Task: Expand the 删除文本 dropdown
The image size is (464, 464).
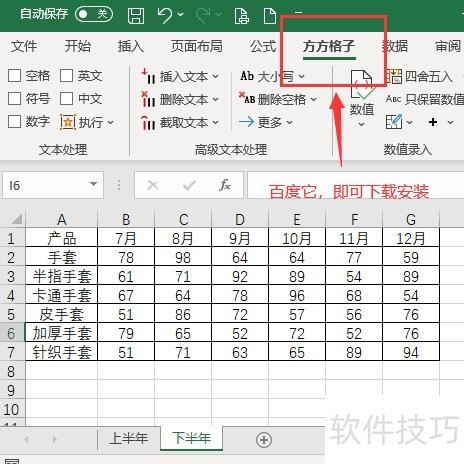Action: tap(215, 99)
